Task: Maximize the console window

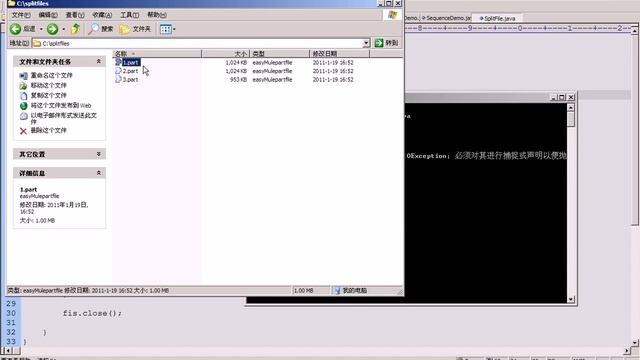Action: 562,97
